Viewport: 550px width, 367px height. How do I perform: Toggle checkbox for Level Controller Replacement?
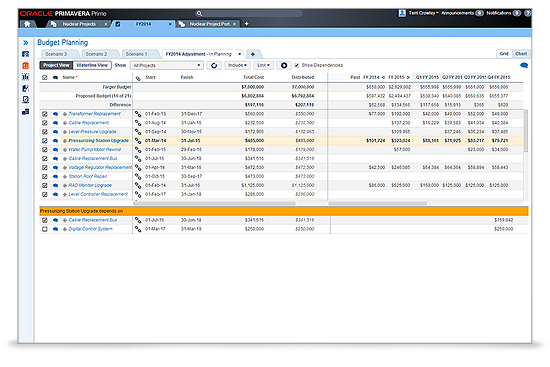pos(45,194)
